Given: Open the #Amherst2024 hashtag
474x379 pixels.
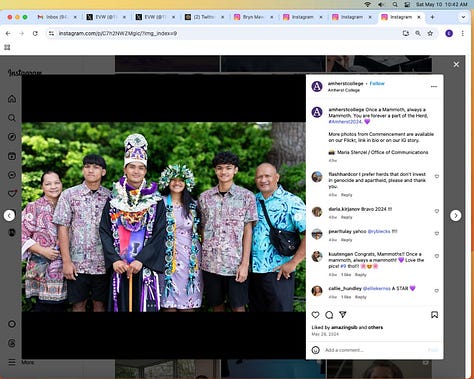Looking at the screenshot, I should pos(345,122).
